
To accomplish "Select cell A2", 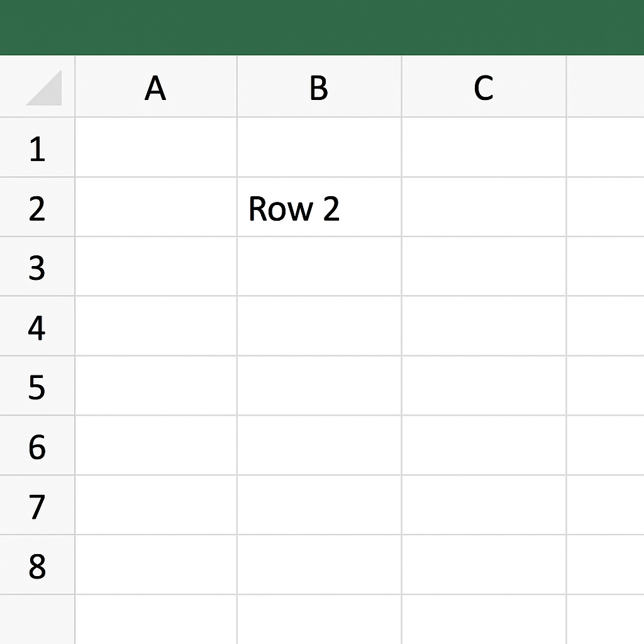I will [156, 207].
